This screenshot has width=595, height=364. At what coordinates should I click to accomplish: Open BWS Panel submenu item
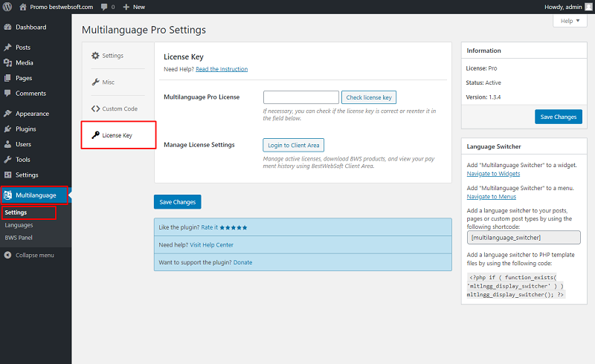coord(19,238)
